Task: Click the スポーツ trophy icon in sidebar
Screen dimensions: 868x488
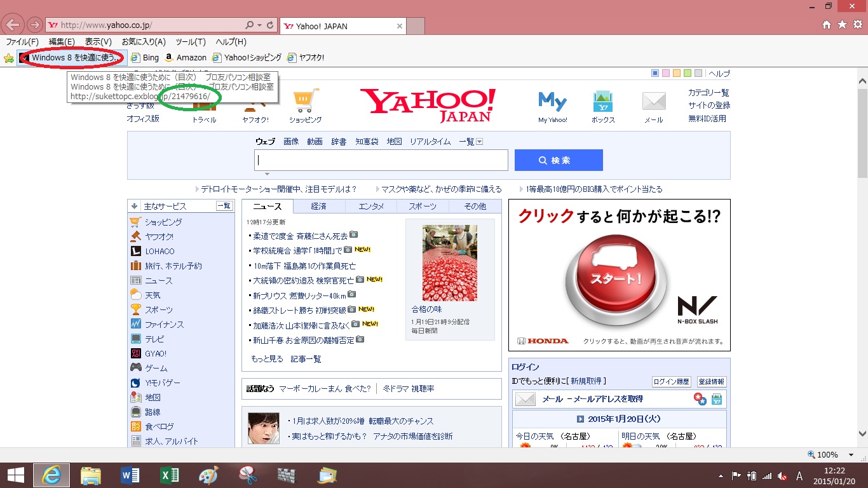Action: pos(135,309)
